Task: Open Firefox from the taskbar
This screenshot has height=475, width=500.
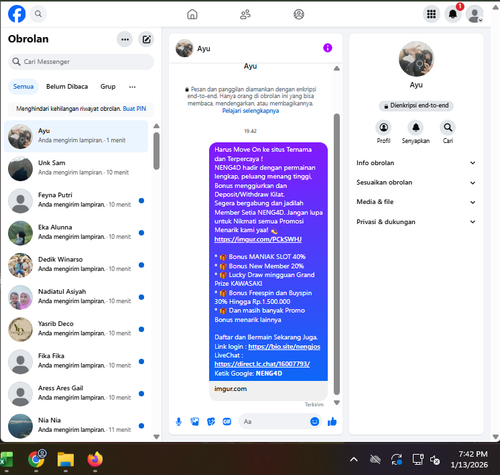Action: click(95, 460)
